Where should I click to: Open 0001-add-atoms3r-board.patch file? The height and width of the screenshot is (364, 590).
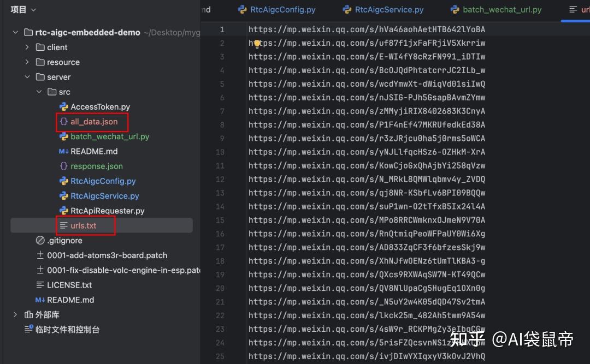pyautogui.click(x=107, y=255)
